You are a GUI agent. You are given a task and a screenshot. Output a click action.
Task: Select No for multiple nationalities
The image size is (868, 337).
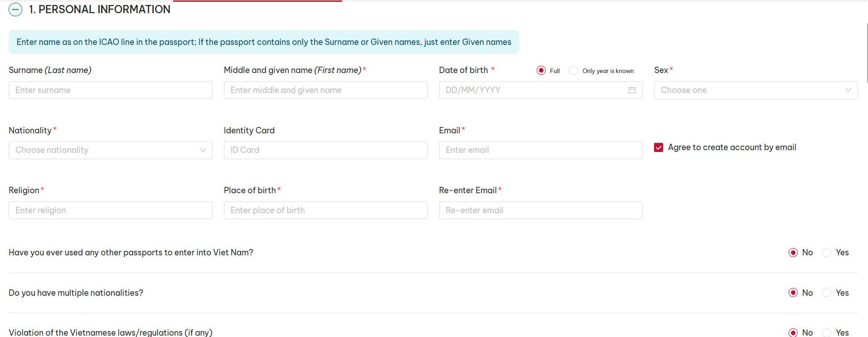point(793,293)
